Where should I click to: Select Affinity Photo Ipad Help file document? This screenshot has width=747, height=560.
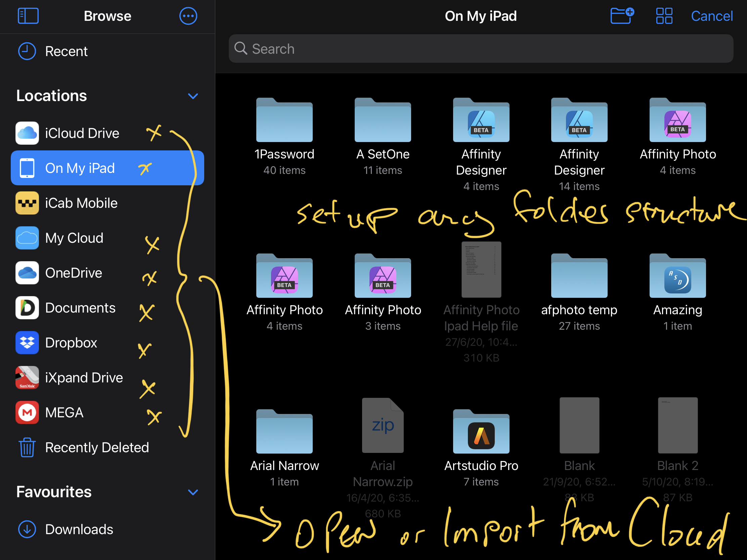click(x=481, y=269)
